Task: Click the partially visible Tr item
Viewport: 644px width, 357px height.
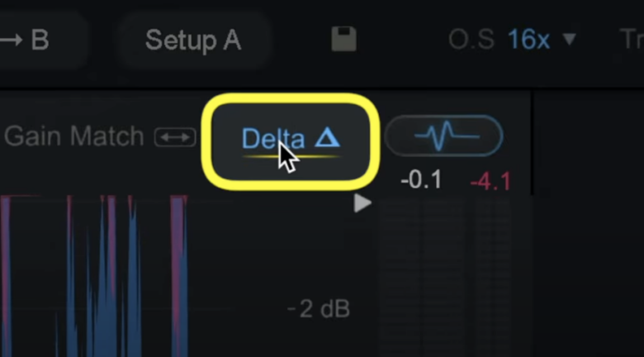Action: coord(631,39)
